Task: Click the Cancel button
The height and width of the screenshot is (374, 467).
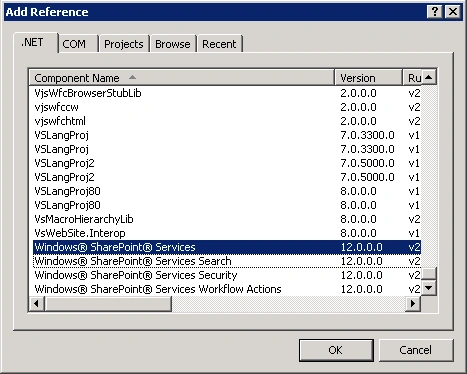Action: point(416,350)
